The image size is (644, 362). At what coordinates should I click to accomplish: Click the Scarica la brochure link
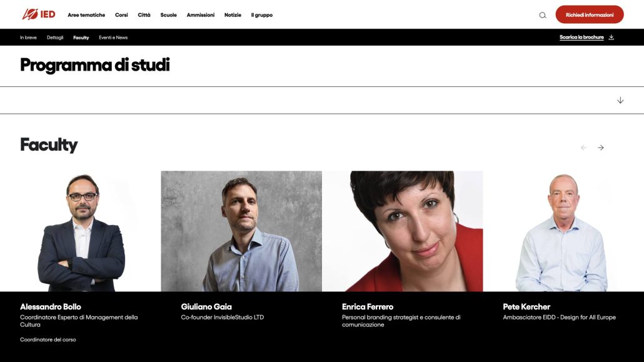581,38
